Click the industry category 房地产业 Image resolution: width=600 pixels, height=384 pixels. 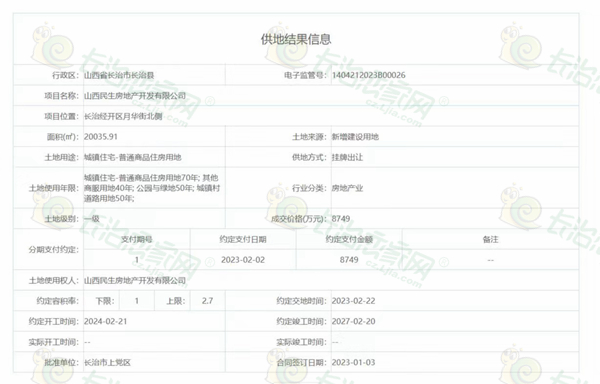pyautogui.click(x=347, y=188)
